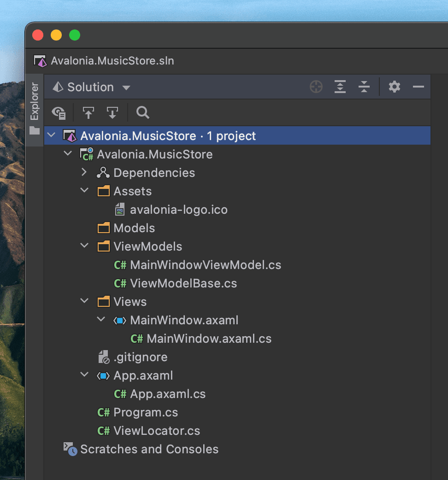Screen dimensions: 448x480
Task: Expand the Dependencies node
Action: pyautogui.click(x=84, y=172)
